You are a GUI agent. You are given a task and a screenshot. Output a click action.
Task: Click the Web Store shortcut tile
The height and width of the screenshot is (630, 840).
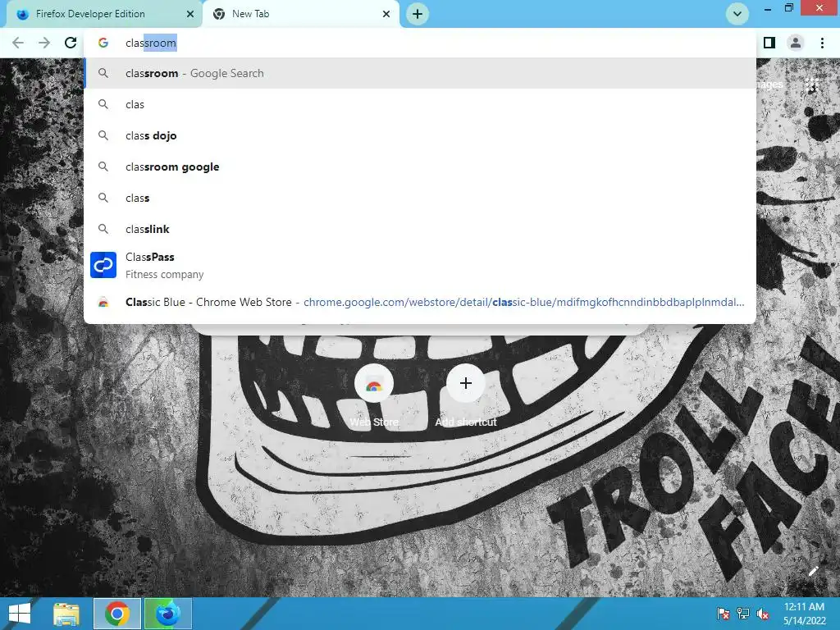click(374, 396)
